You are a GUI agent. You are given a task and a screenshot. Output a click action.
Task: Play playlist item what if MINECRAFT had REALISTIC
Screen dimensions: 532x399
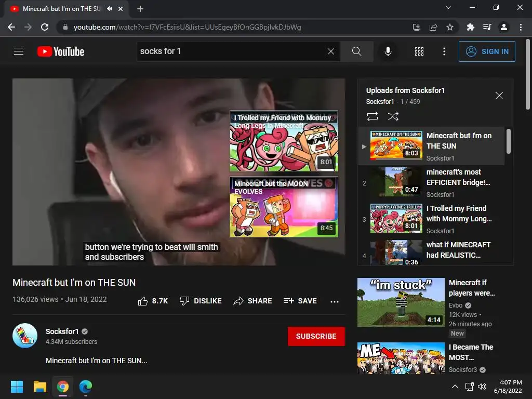[431, 252]
